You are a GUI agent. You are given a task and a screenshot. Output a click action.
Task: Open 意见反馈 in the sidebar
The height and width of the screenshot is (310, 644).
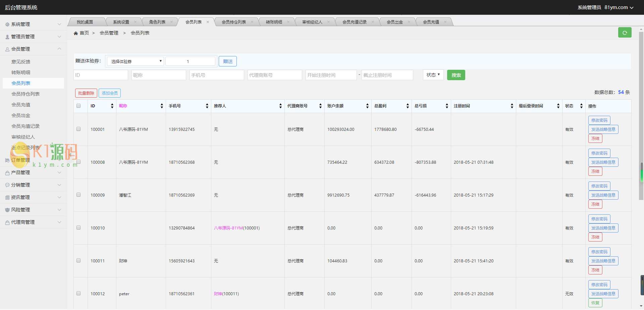click(21, 62)
